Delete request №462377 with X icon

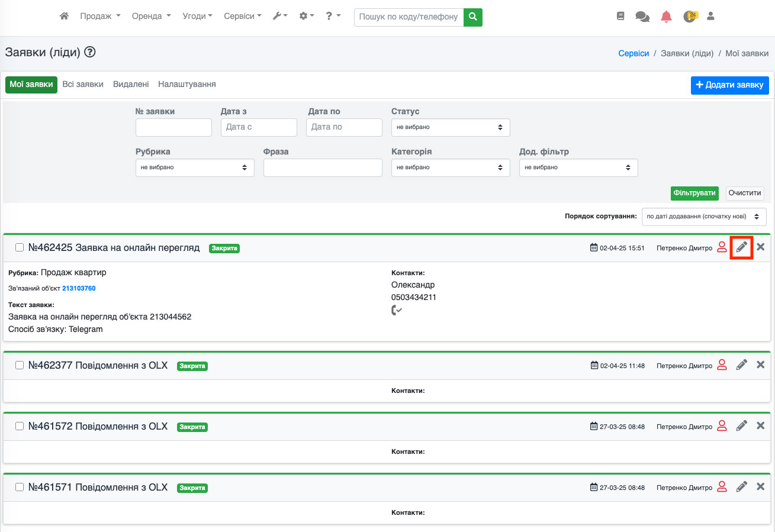761,365
